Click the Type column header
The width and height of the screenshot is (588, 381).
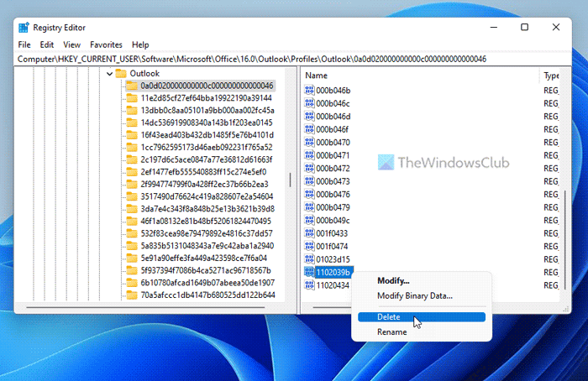(x=551, y=76)
